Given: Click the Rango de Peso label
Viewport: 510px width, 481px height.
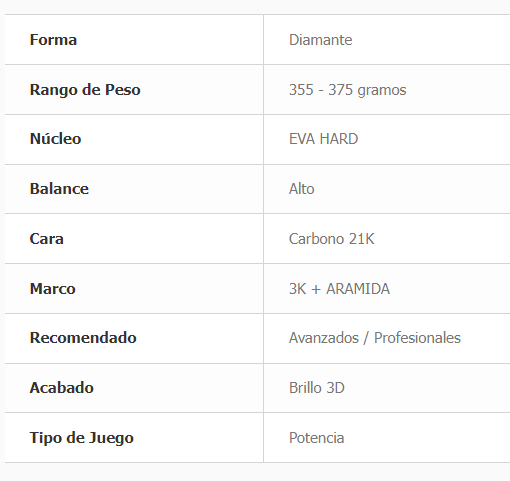Looking at the screenshot, I should (85, 90).
